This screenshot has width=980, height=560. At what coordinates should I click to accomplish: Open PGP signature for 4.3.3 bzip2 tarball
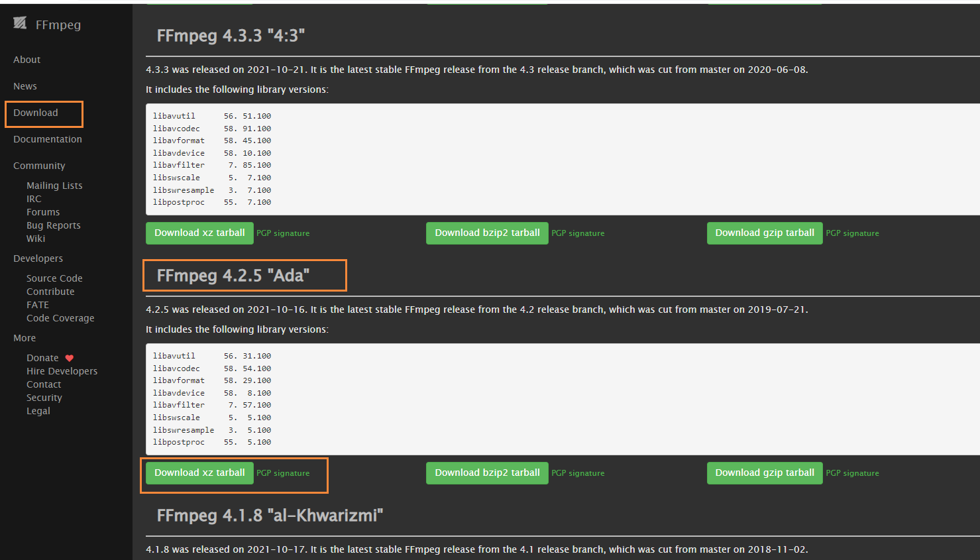pos(578,233)
